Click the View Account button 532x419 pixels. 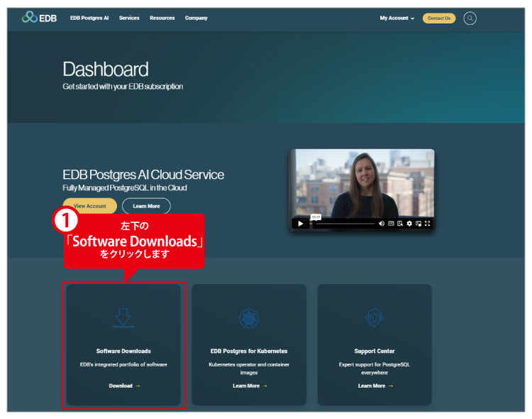coord(89,206)
